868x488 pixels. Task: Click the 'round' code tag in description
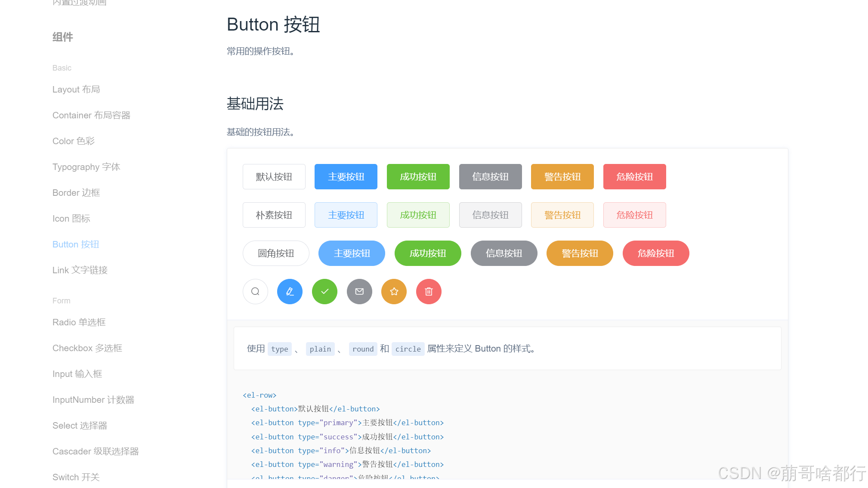point(363,349)
